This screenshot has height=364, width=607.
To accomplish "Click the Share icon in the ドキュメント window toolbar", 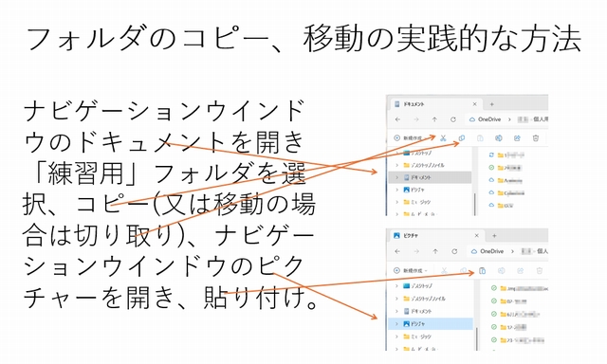I will tap(517, 138).
